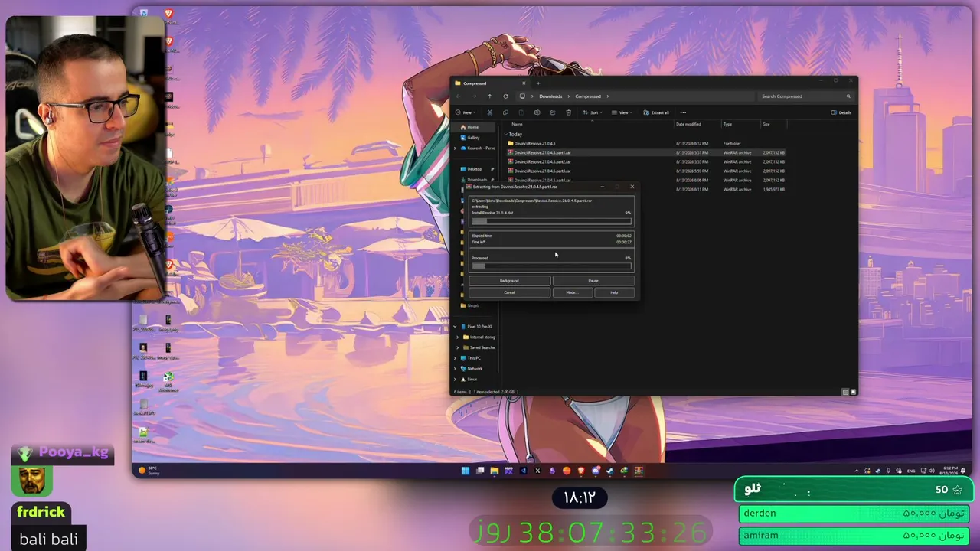Show hidden system tray icons chevron
The width and height of the screenshot is (980, 551).
857,471
